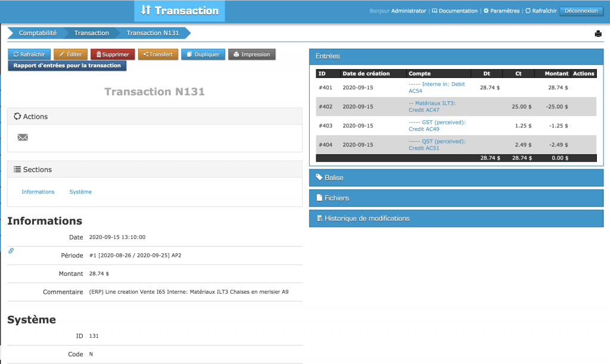Screen dimensions: 610x364
Task: Click the link icon beside Période
Action: coord(10,251)
